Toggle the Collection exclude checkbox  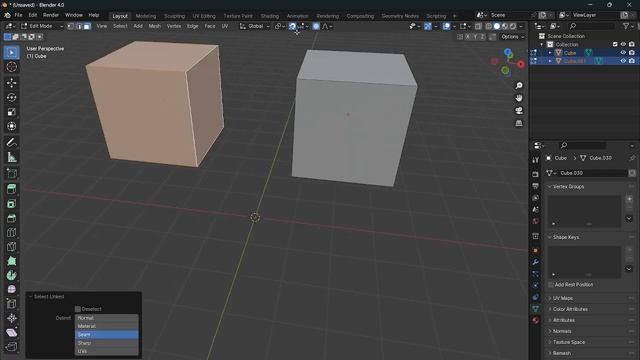[x=615, y=44]
